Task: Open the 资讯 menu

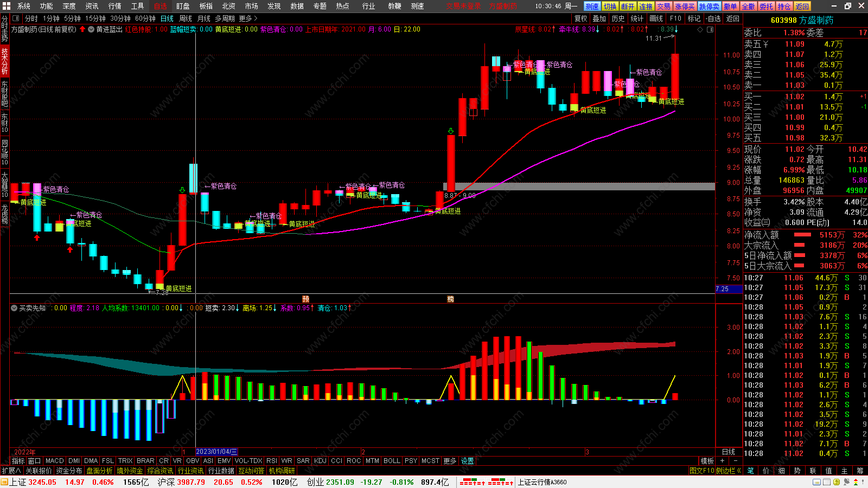Action: [x=92, y=7]
